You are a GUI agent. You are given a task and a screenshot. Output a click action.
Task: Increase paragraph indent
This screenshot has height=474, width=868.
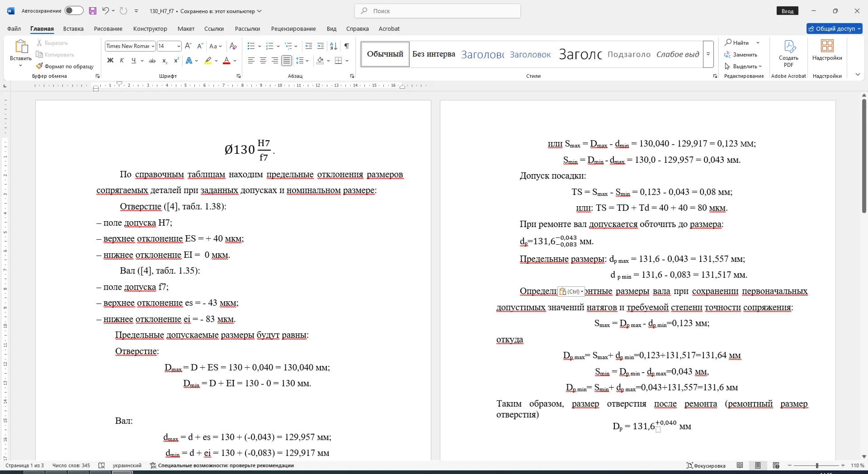(321, 46)
